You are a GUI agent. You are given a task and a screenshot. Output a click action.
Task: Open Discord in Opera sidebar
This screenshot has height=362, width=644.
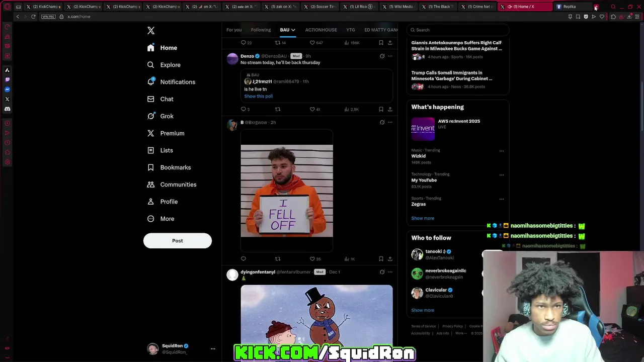(7, 109)
